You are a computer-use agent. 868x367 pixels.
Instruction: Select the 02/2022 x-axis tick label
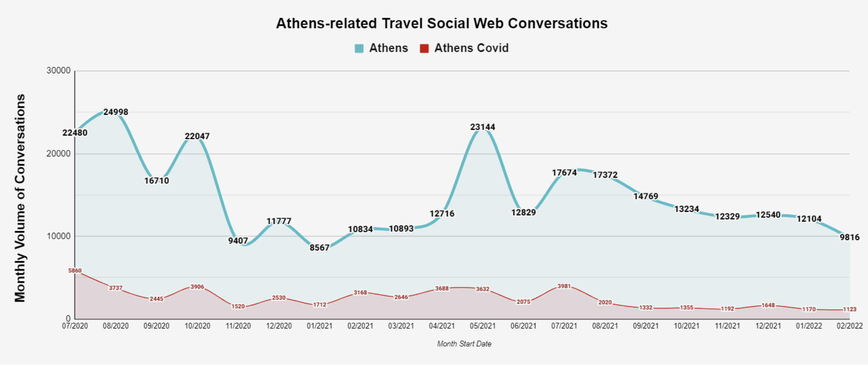(850, 326)
